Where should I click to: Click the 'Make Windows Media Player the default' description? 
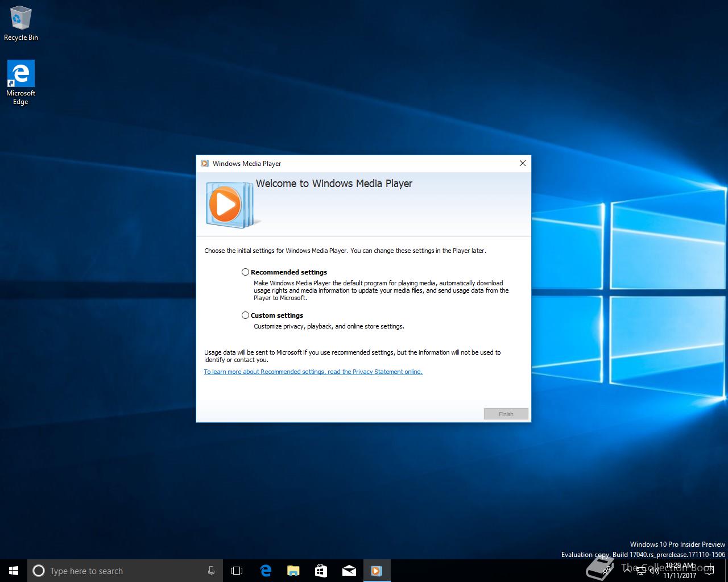tap(381, 290)
